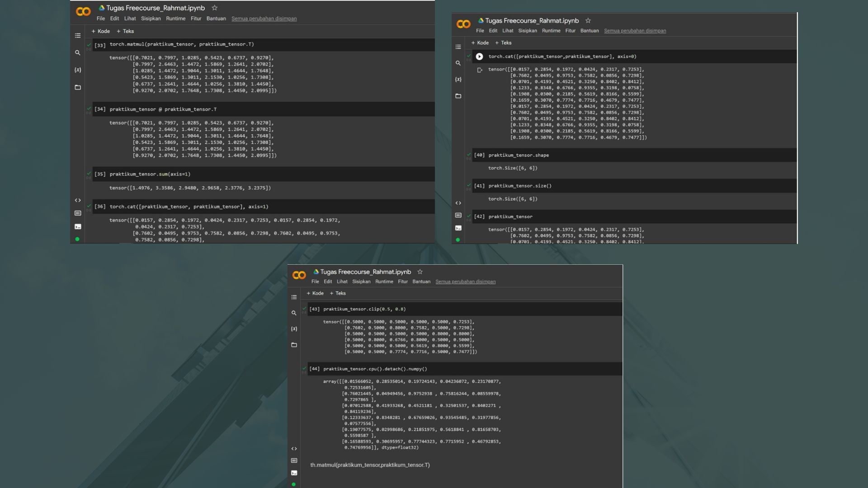Open terminal icon in top-right notebook
Image resolution: width=868 pixels, height=488 pixels.
[x=458, y=228]
